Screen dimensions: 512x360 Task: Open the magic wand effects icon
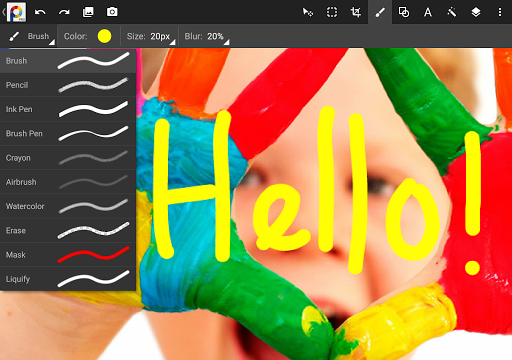452,12
